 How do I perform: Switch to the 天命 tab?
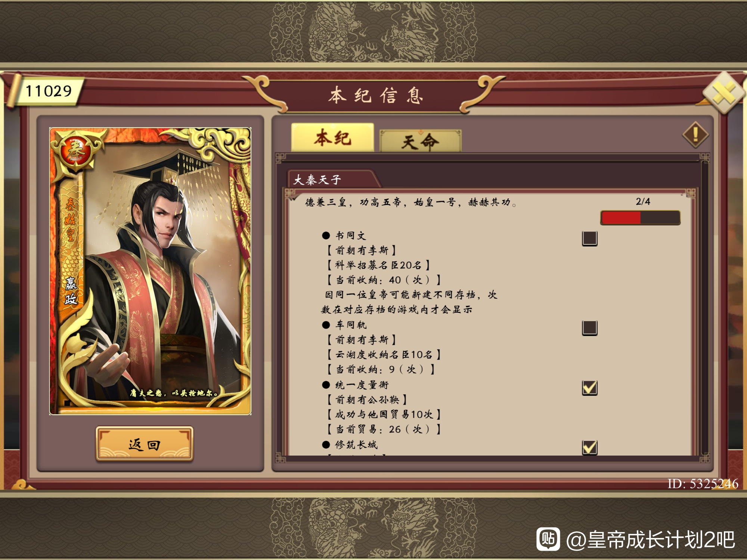click(420, 141)
